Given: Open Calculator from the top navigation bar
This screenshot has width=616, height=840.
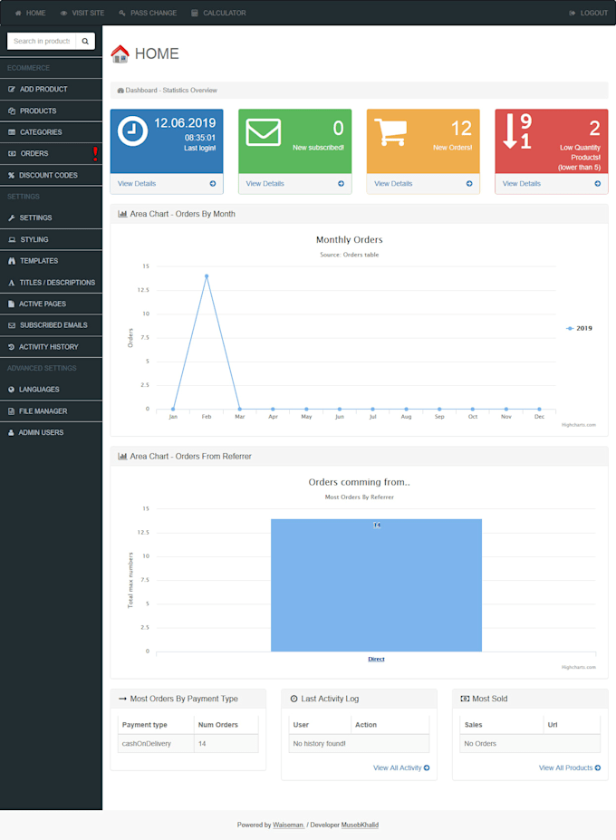Looking at the screenshot, I should click(218, 13).
